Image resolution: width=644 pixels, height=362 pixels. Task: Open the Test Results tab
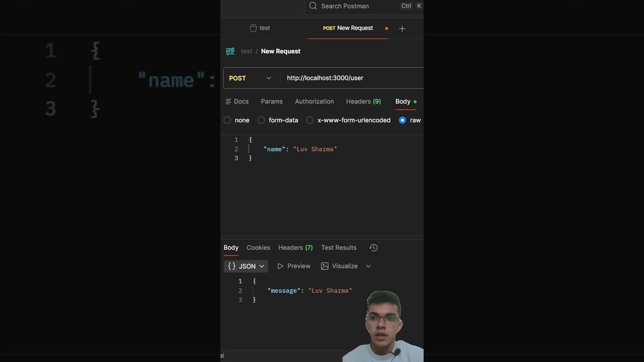339,248
